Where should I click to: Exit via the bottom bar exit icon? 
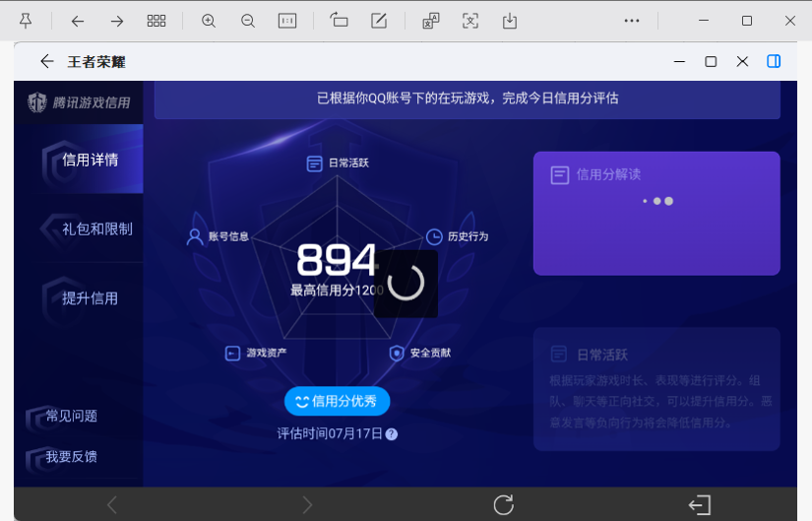700,504
